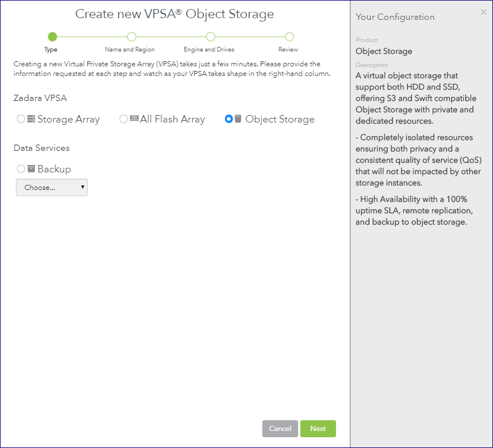
Task: Close the Your Configuration panel
Action: (483, 12)
